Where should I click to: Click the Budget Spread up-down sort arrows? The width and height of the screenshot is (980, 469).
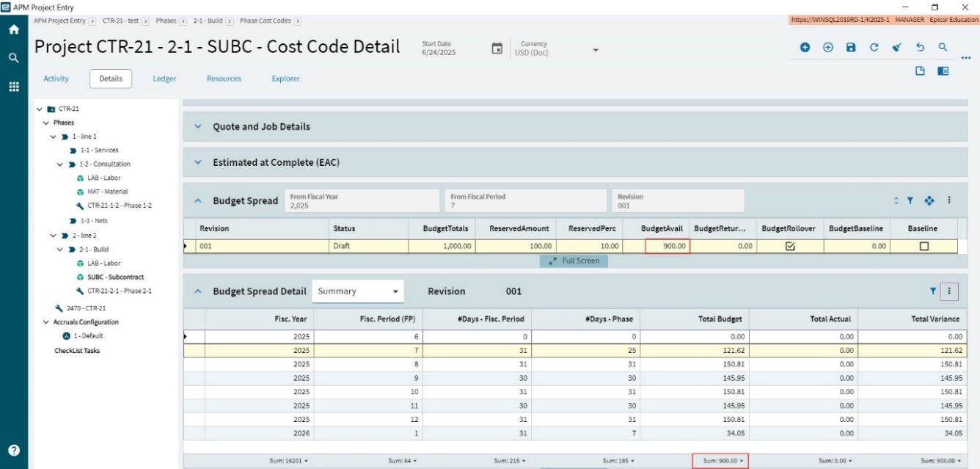tap(896, 200)
